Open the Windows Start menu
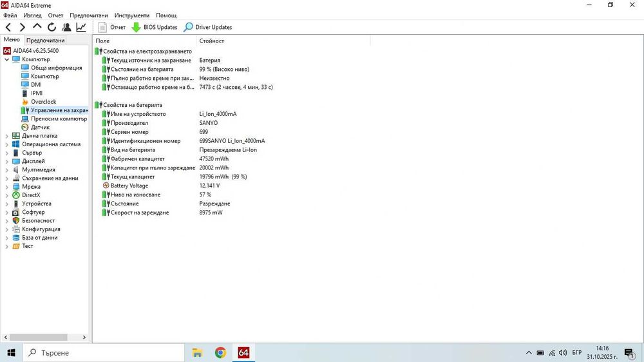Screen dimensions: 644x362 pos(11,352)
